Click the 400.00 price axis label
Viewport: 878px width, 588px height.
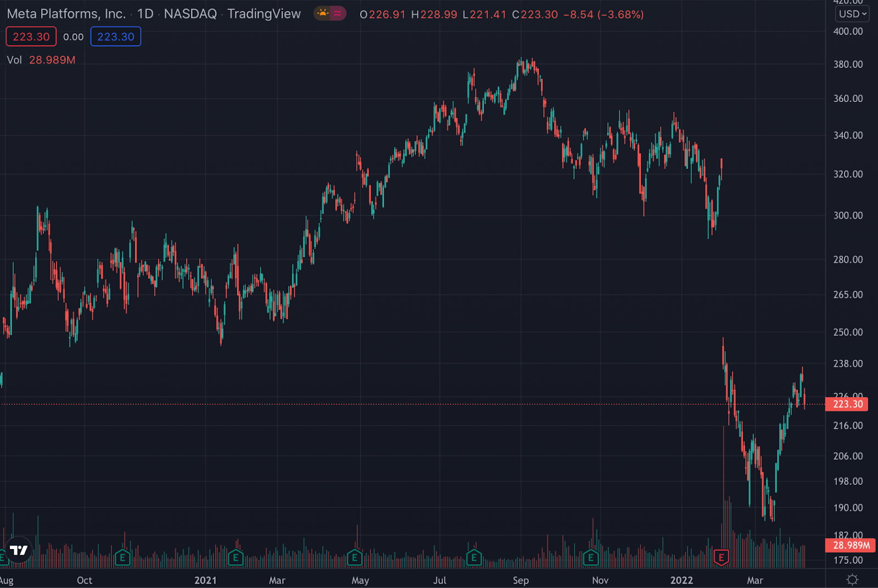(848, 31)
